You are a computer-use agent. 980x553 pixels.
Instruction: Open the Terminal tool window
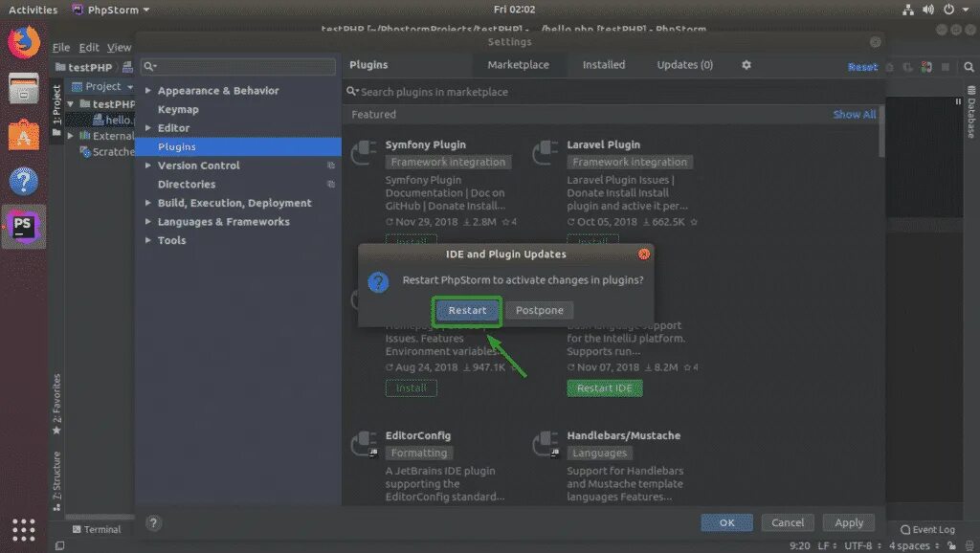97,530
